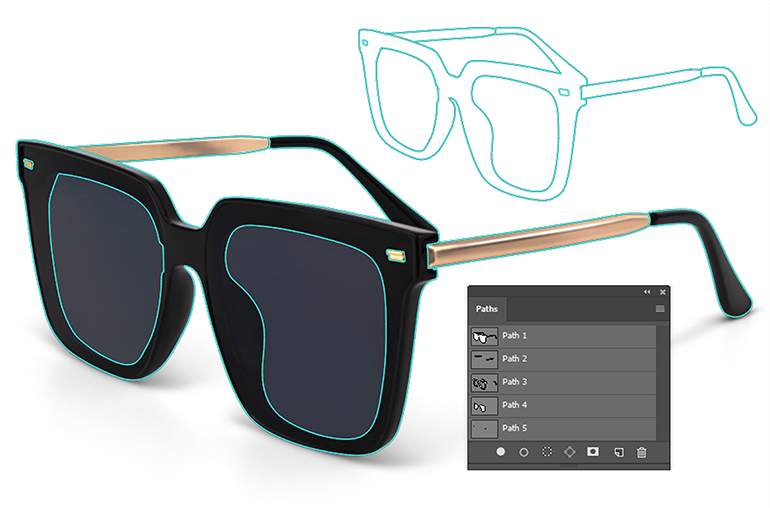770x508 pixels.
Task: Collapse the Paths panel with double arrows
Action: point(647,292)
